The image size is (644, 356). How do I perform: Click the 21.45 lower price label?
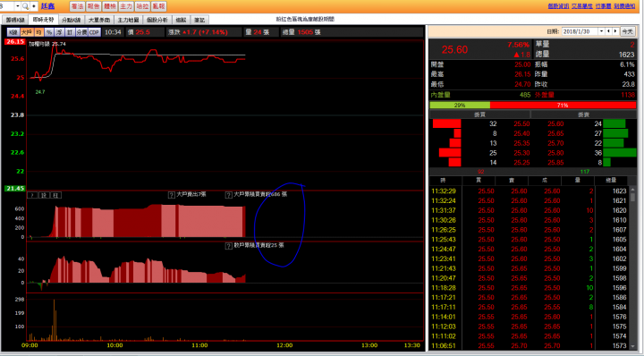[x=15, y=189]
